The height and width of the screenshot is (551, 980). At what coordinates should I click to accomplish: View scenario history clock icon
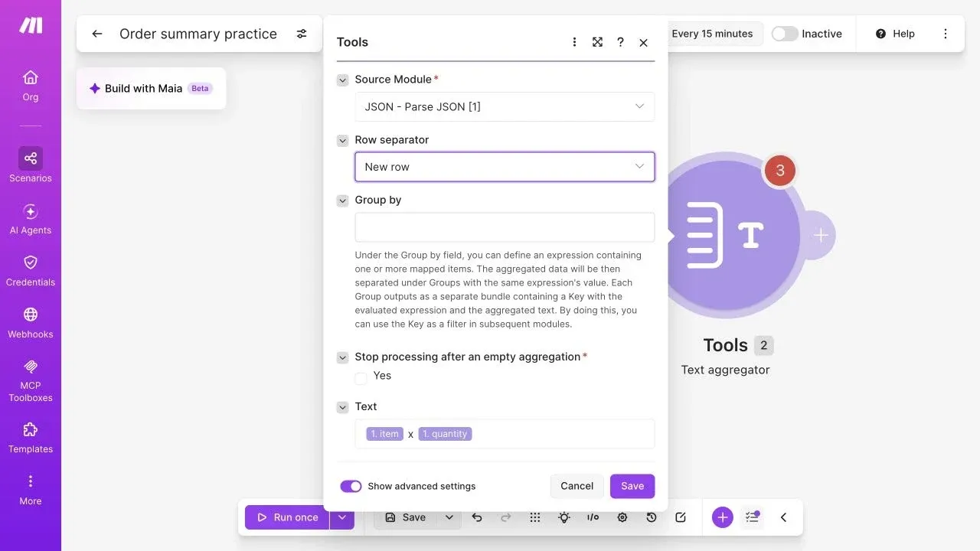[652, 517]
